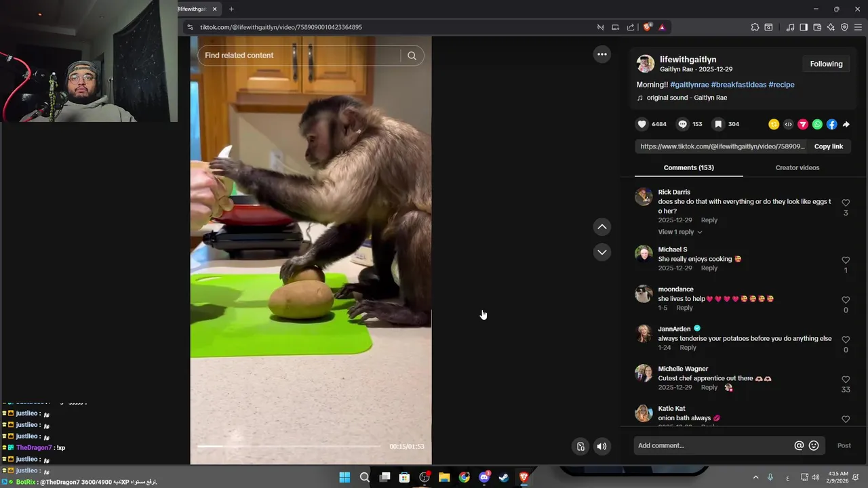The image size is (868, 488).
Task: Open the #recipe hashtag
Action: [x=781, y=85]
